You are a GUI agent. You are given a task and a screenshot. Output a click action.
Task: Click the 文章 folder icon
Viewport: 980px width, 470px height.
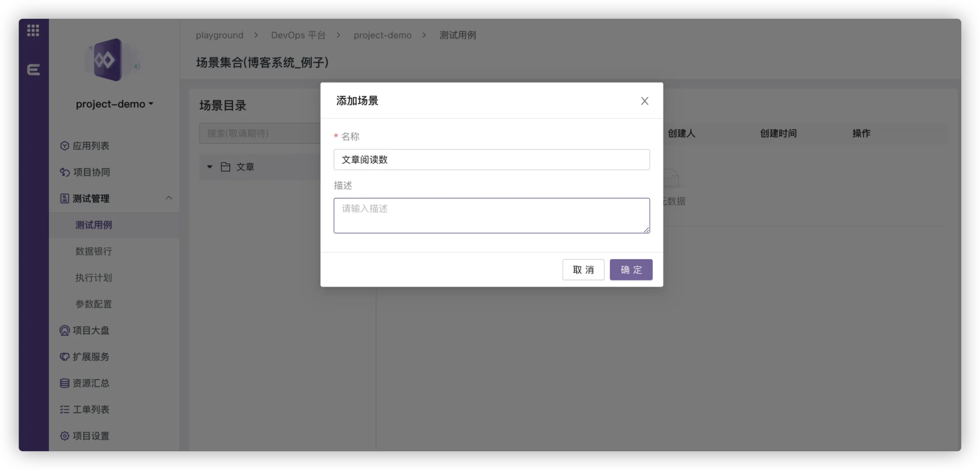pos(225,167)
